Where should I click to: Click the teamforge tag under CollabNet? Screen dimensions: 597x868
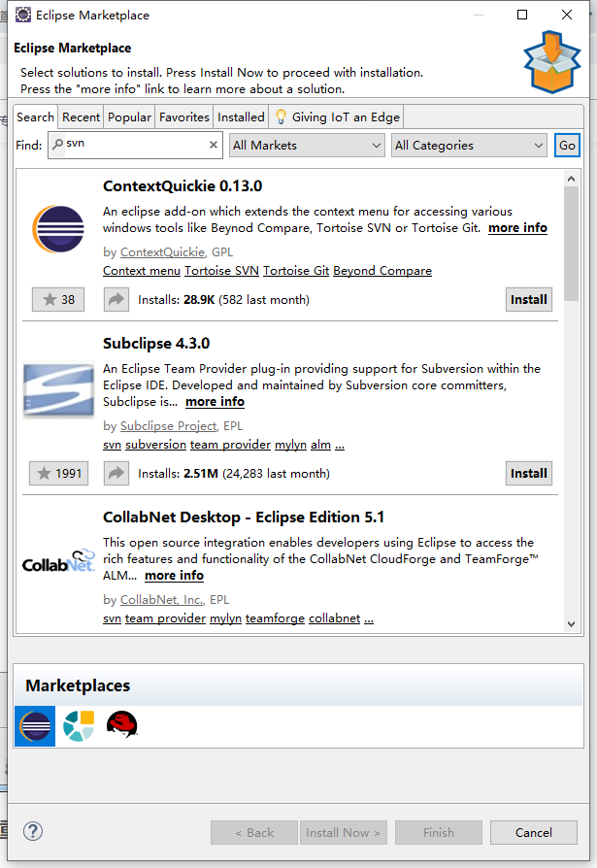click(275, 618)
